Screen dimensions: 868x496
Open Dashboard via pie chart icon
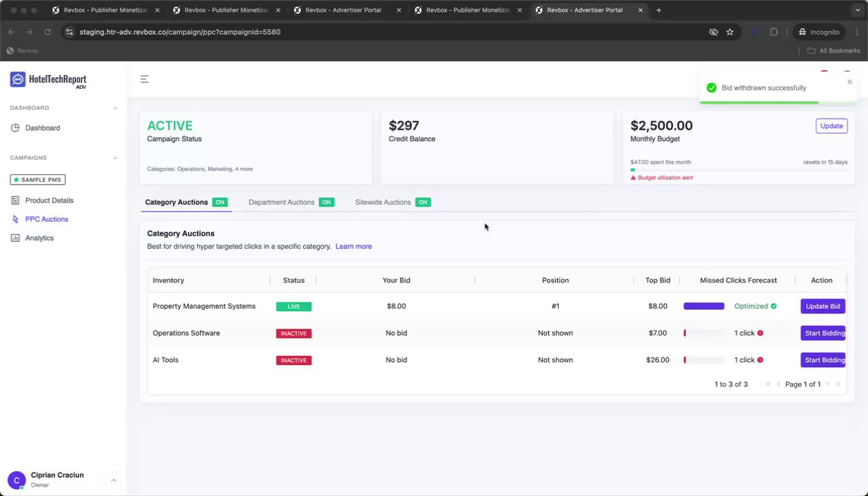[15, 128]
